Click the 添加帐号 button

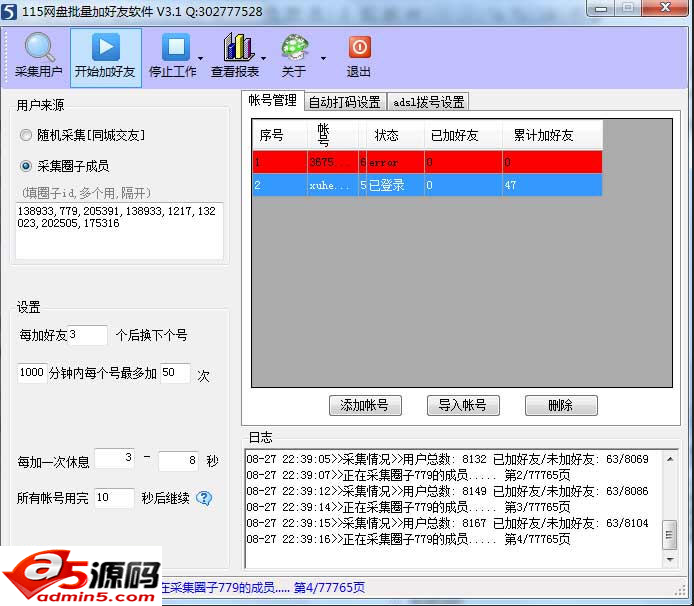365,405
